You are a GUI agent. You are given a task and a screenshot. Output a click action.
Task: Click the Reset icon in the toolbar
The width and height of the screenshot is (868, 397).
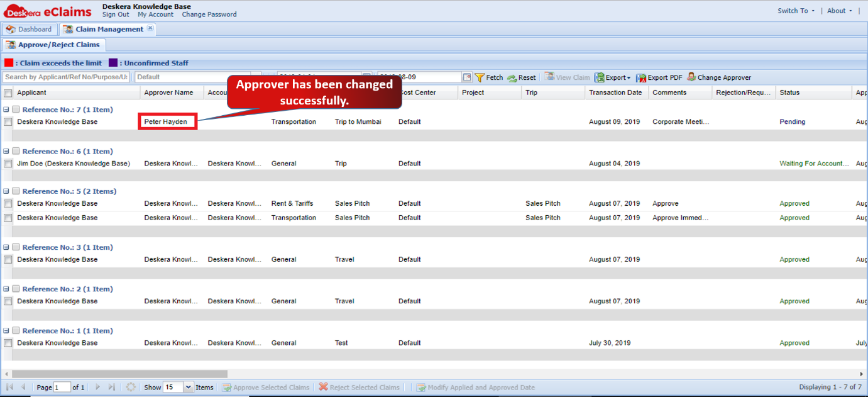pyautogui.click(x=512, y=77)
